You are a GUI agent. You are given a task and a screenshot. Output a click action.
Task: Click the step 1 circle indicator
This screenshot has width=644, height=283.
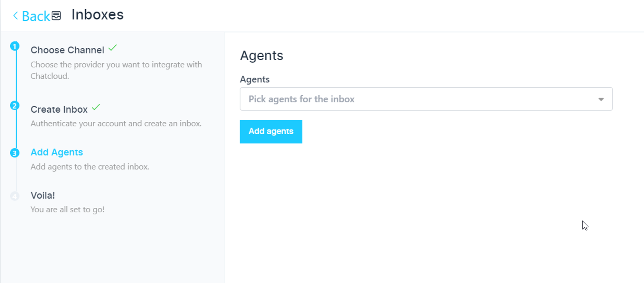(14, 46)
